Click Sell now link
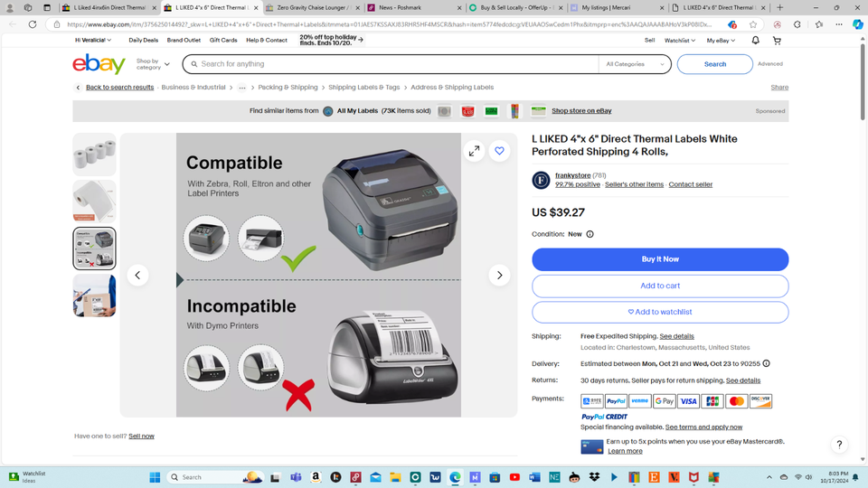 coord(141,436)
